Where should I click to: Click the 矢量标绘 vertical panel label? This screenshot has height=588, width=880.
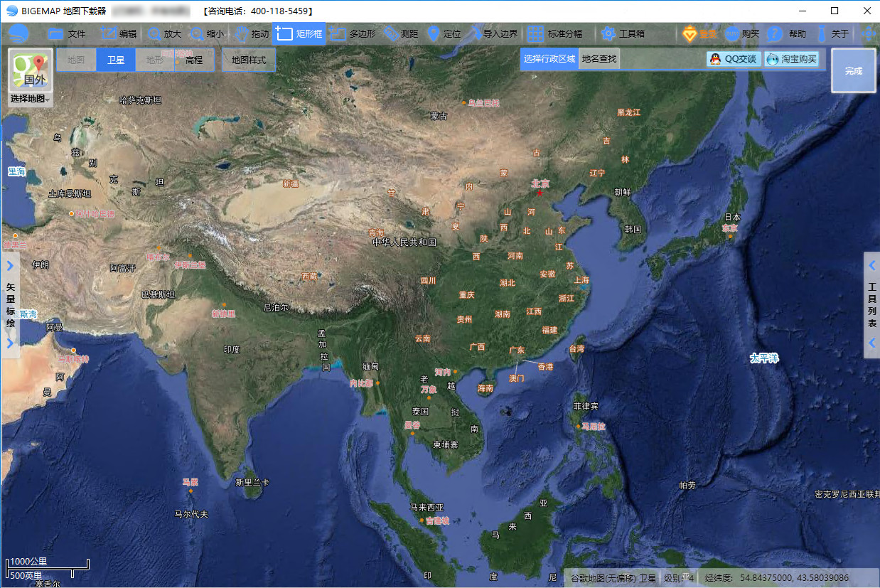(x=10, y=304)
